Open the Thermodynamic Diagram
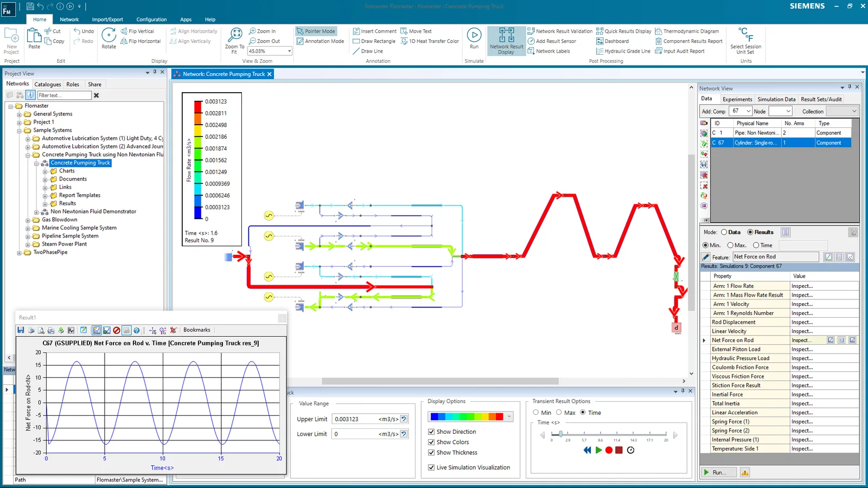Image resolution: width=868 pixels, height=488 pixels. (x=687, y=31)
